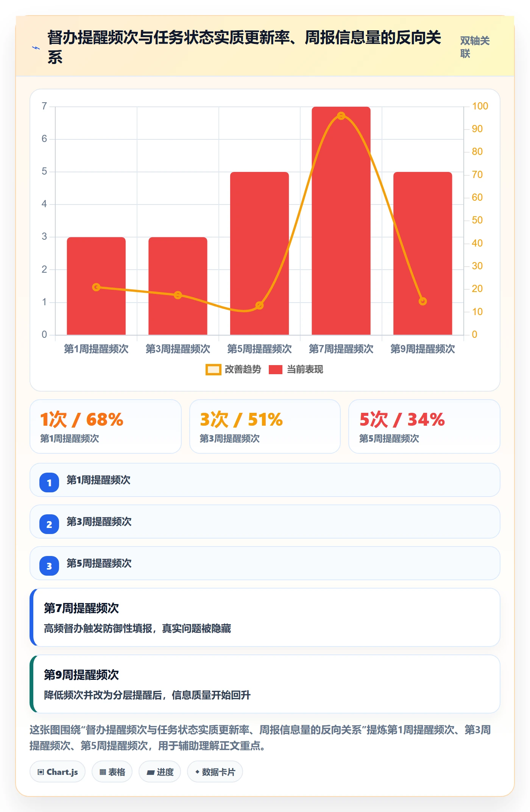Click the right axis value 100
The image size is (530, 812).
pyautogui.click(x=480, y=106)
